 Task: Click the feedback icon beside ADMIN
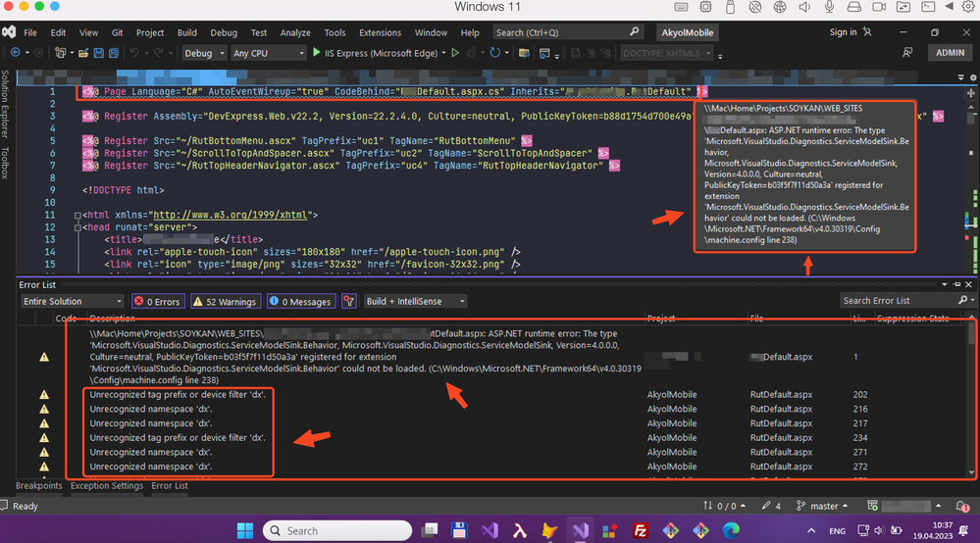click(906, 53)
